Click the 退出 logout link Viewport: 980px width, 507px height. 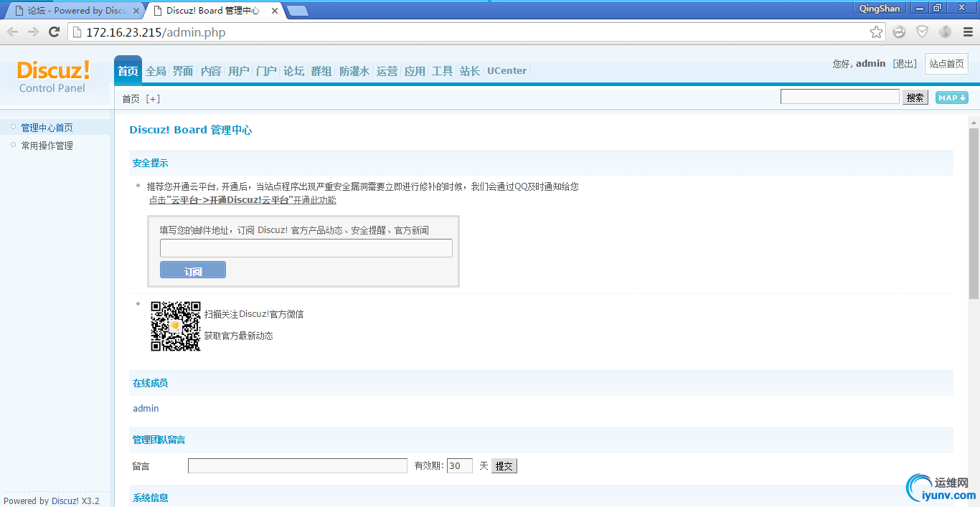click(905, 64)
